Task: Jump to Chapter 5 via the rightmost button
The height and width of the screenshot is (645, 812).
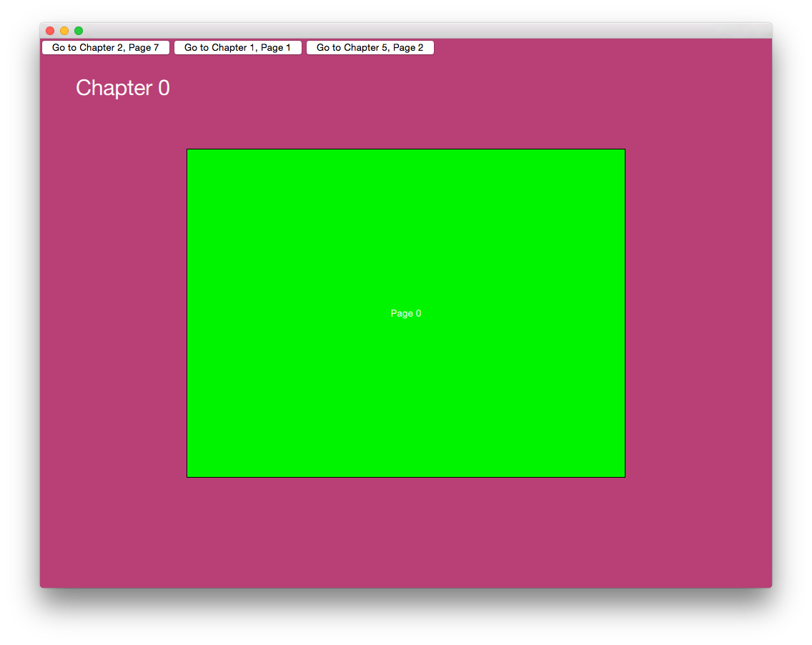Action: click(370, 47)
